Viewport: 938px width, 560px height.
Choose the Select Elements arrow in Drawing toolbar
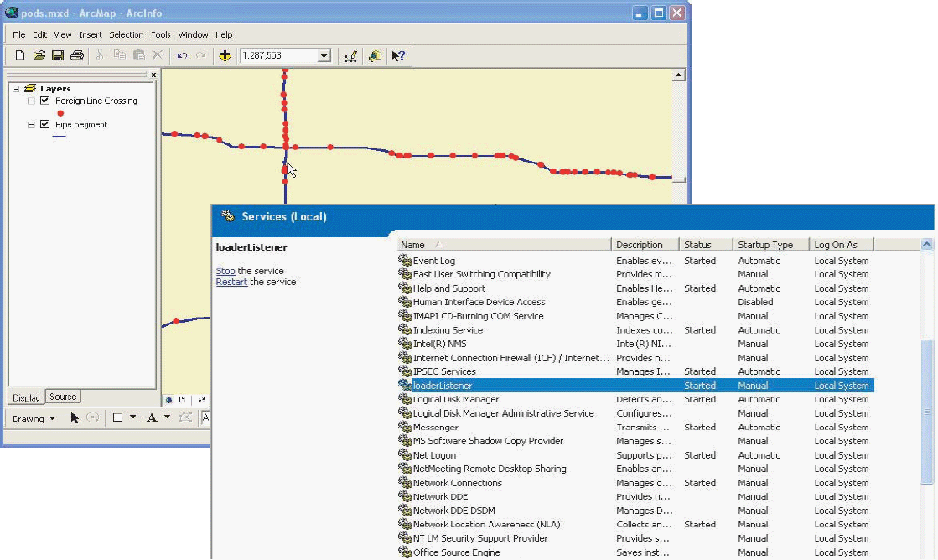pos(74,417)
